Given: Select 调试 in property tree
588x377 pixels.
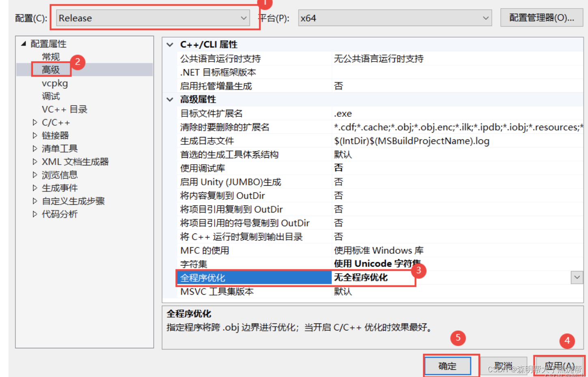Looking at the screenshot, I should coord(51,96).
